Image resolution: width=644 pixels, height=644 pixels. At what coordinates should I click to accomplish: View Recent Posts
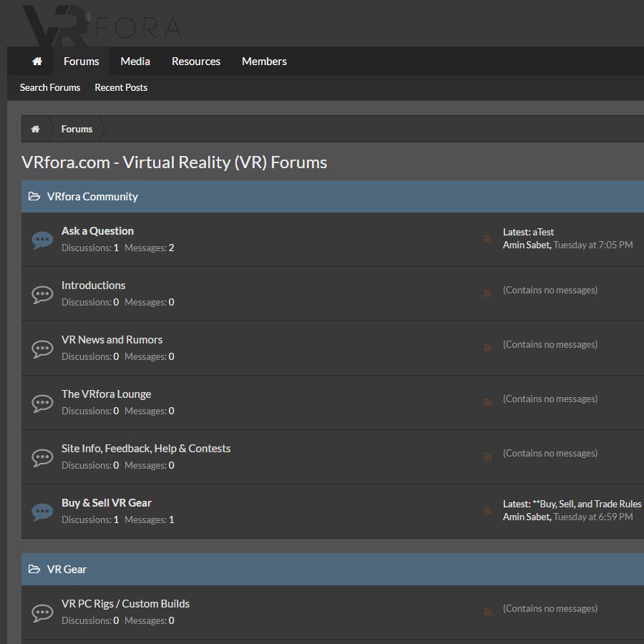(121, 87)
